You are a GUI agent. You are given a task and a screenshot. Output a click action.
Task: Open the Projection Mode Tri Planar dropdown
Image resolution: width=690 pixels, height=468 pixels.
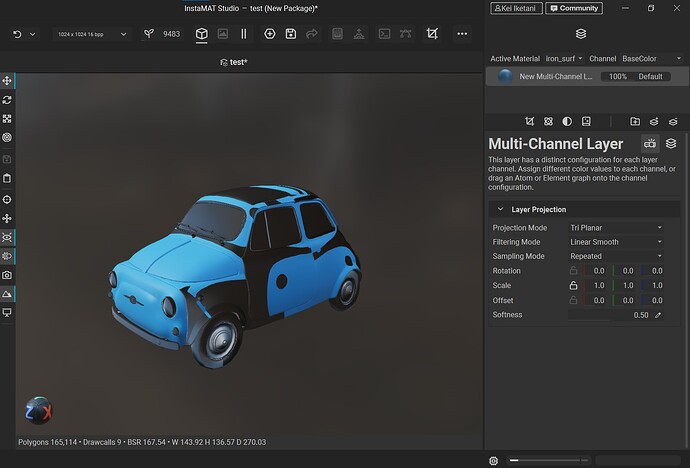click(x=616, y=228)
